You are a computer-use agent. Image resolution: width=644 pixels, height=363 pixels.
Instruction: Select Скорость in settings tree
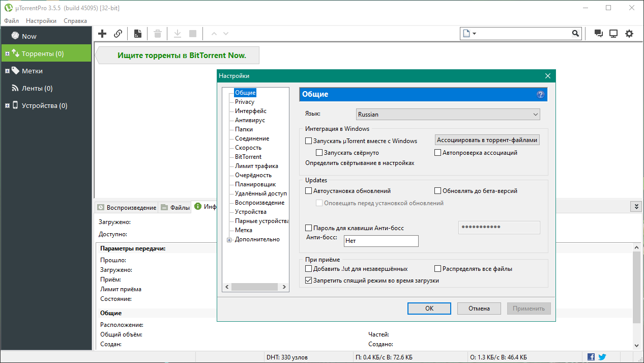248,148
